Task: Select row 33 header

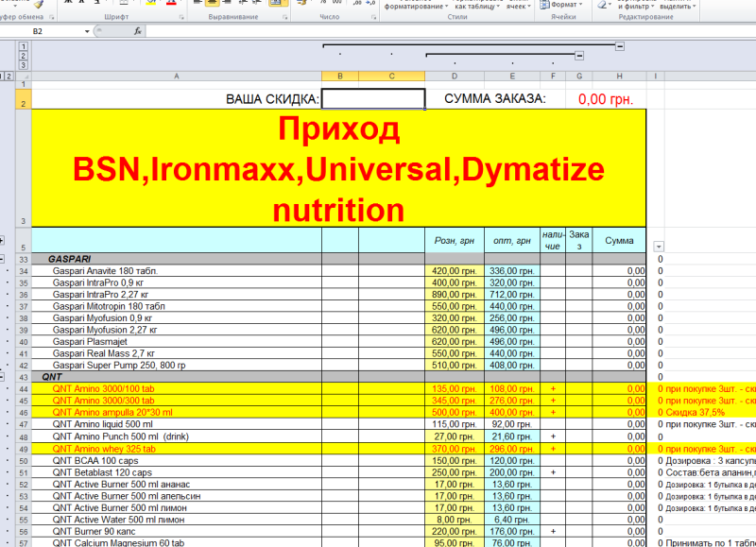Action: [24, 259]
